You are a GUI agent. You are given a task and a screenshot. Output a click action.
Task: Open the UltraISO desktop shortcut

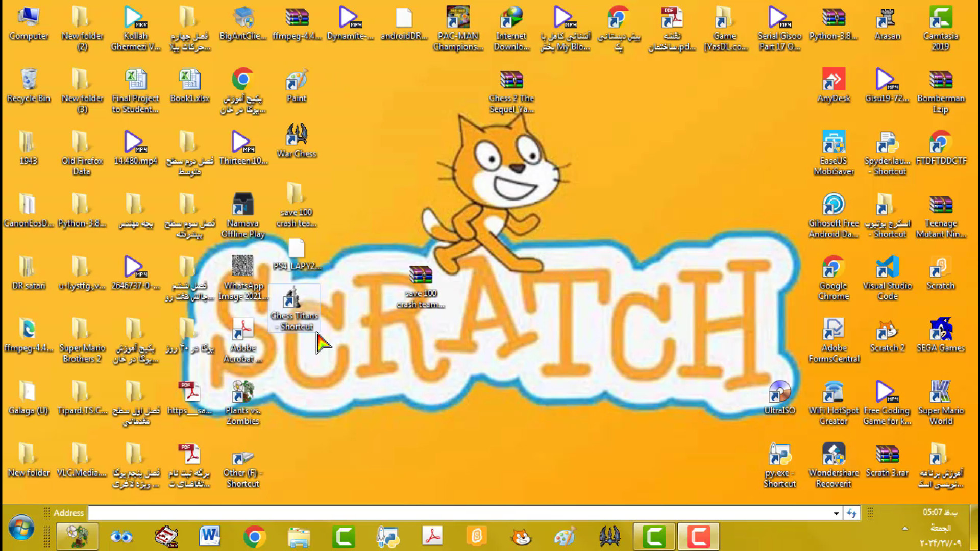point(779,398)
